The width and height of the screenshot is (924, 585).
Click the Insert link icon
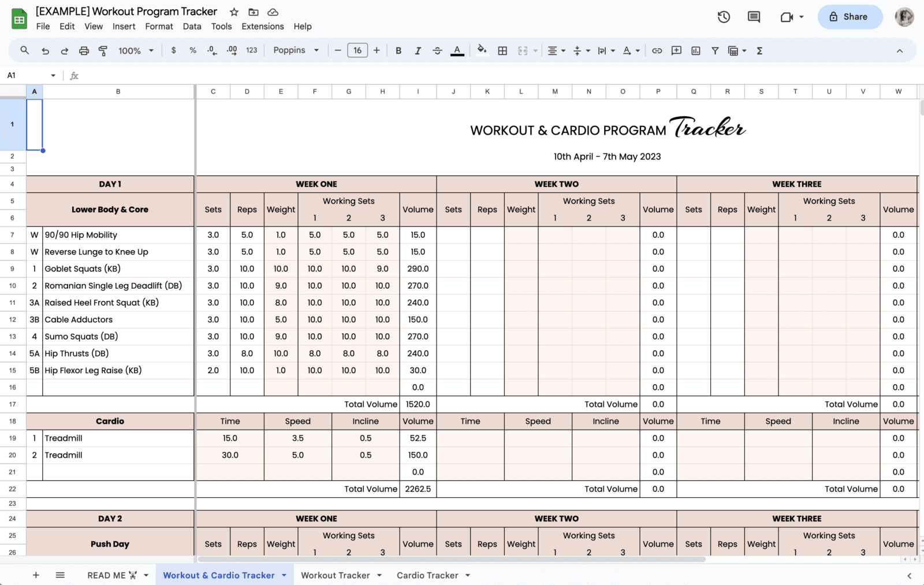pyautogui.click(x=657, y=51)
